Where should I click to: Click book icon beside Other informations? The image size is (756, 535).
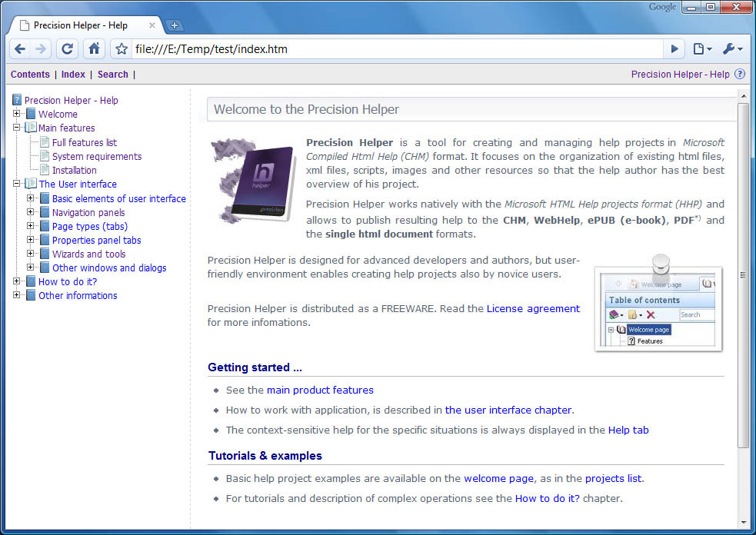31,295
